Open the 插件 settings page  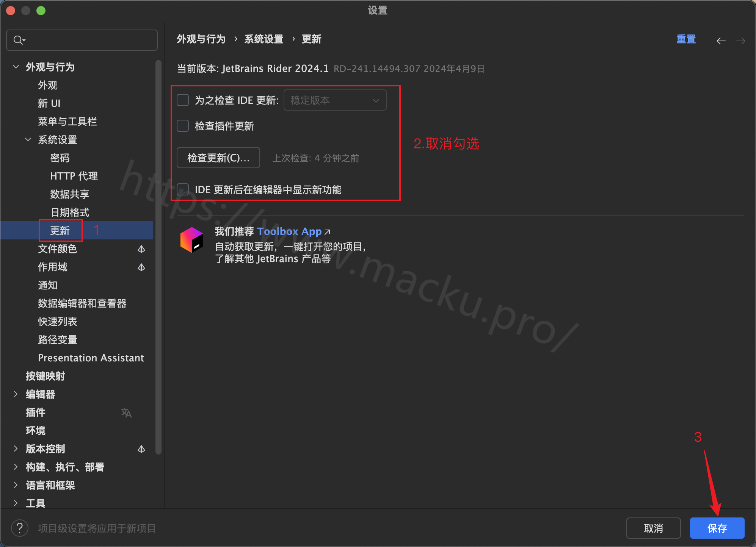(x=36, y=413)
